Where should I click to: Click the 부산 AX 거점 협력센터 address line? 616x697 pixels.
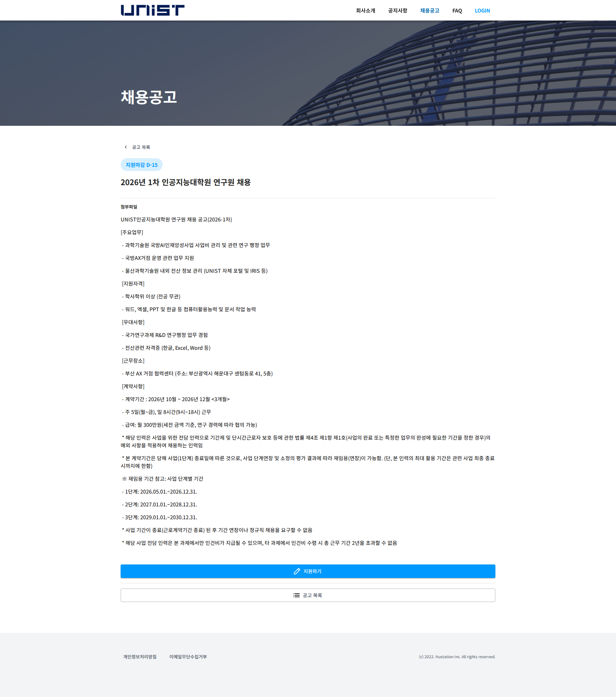pyautogui.click(x=197, y=374)
